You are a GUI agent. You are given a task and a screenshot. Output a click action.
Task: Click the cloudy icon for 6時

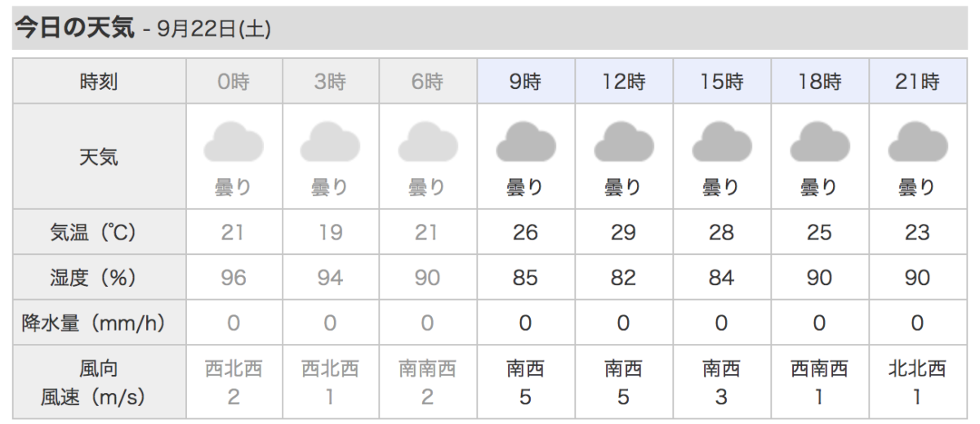click(x=428, y=141)
